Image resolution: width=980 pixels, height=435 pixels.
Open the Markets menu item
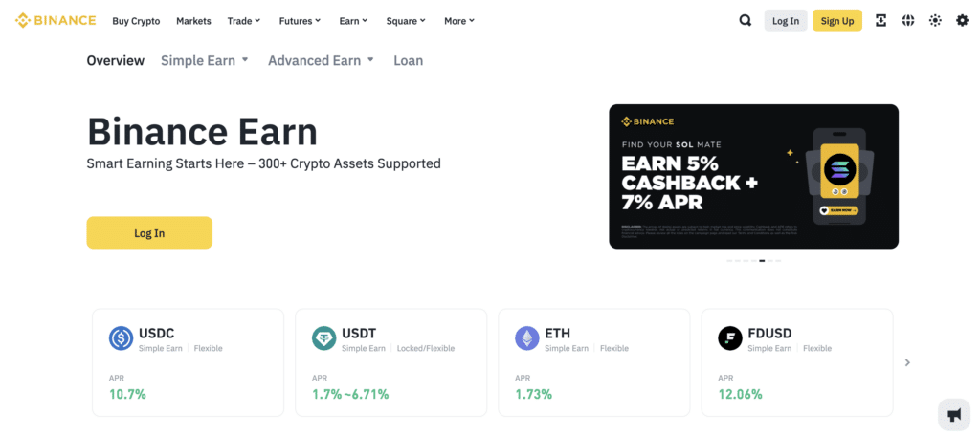click(x=193, y=21)
